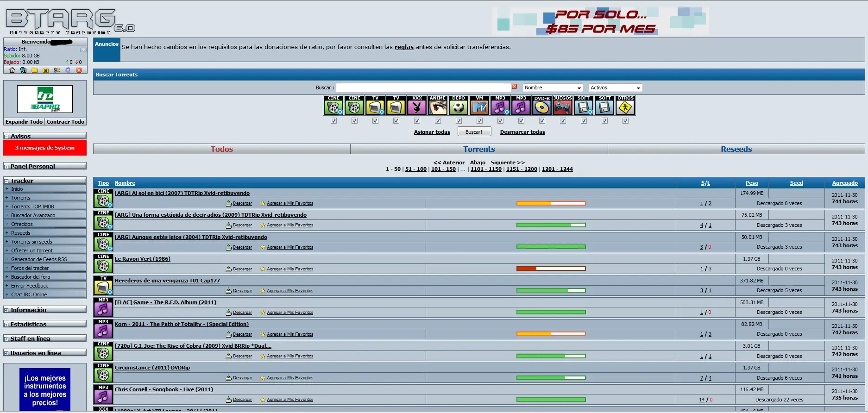Screen dimensions: 868x413
Task: Open Buscador Avanzado in Tracker menu
Action: [33, 215]
